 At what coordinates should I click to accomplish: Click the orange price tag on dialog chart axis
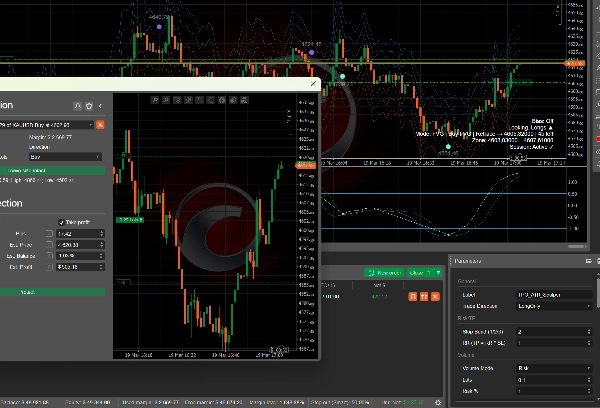306,165
